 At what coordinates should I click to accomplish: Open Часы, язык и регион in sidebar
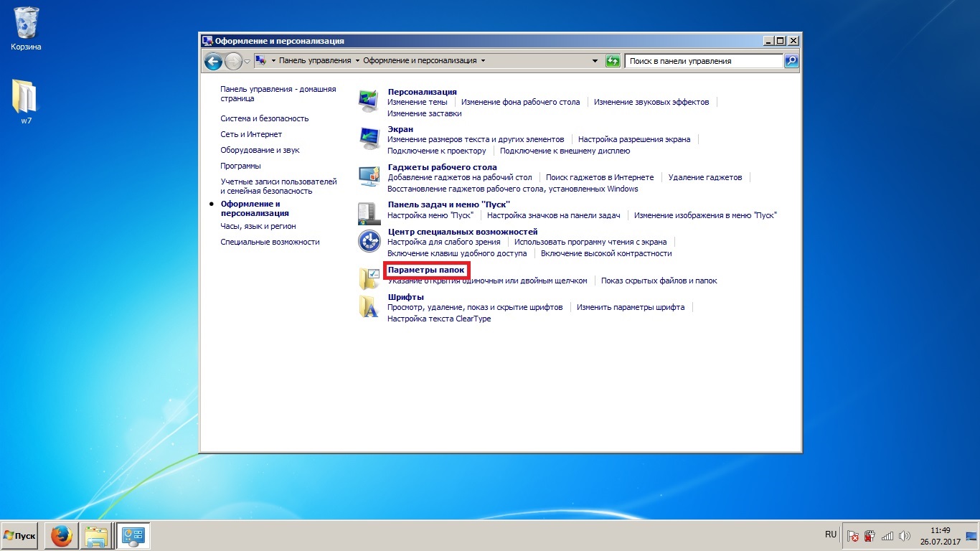pos(258,226)
